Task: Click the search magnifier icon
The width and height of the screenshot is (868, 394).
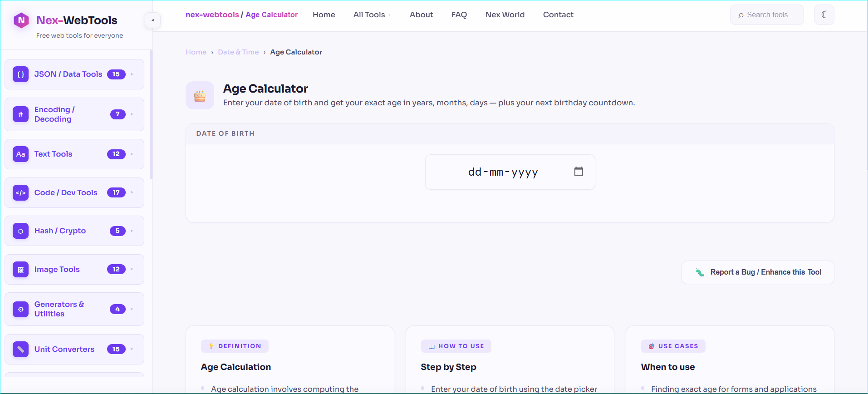Action: tap(741, 15)
